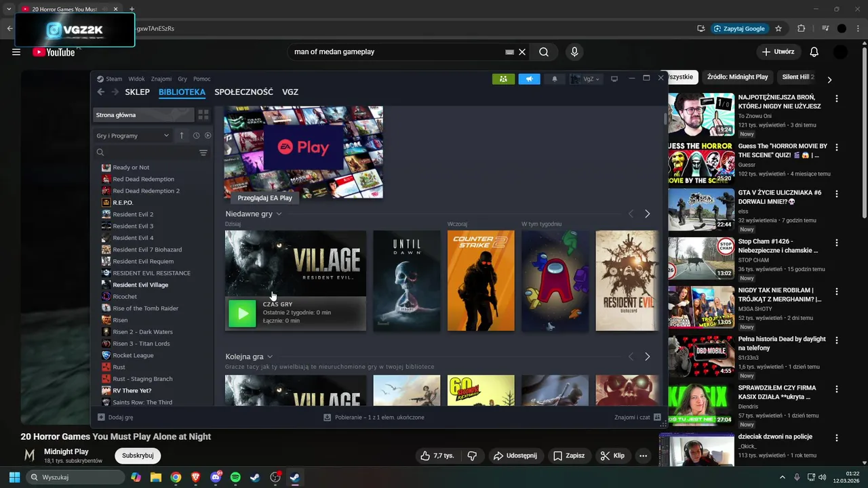Open YouTube notifications bell

click(814, 52)
